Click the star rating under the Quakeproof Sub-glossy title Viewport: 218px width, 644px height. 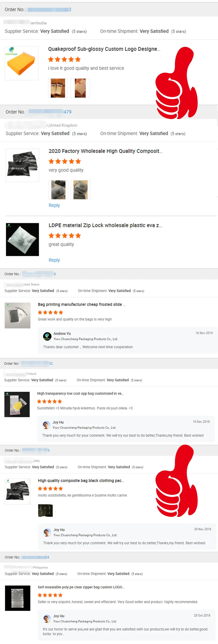point(64,59)
